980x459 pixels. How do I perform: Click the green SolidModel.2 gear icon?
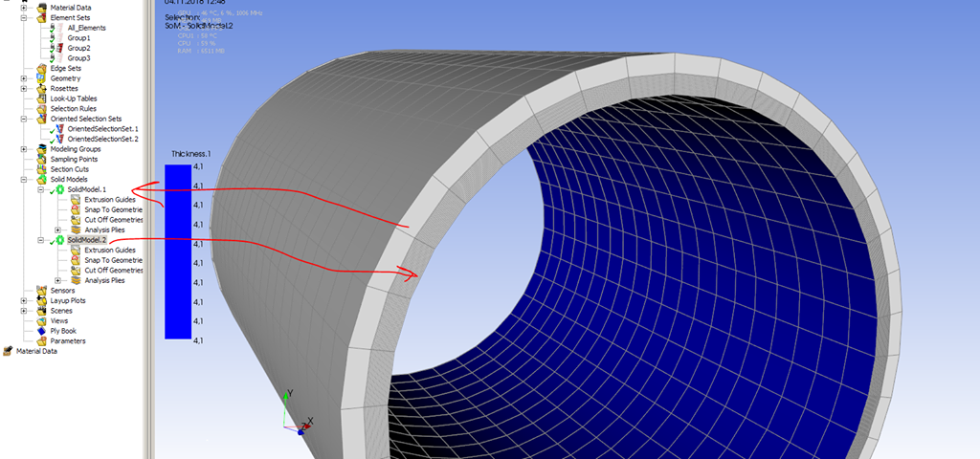tap(60, 240)
